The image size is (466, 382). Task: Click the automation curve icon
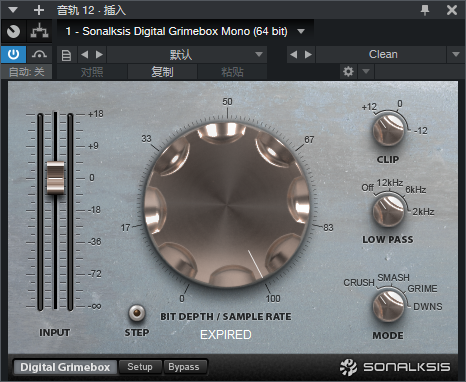(x=39, y=54)
